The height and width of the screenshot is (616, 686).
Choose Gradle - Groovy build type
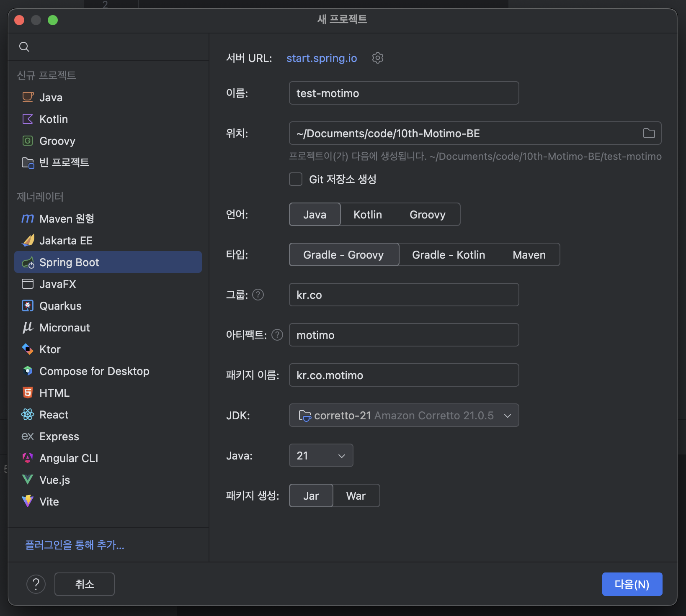[344, 254]
